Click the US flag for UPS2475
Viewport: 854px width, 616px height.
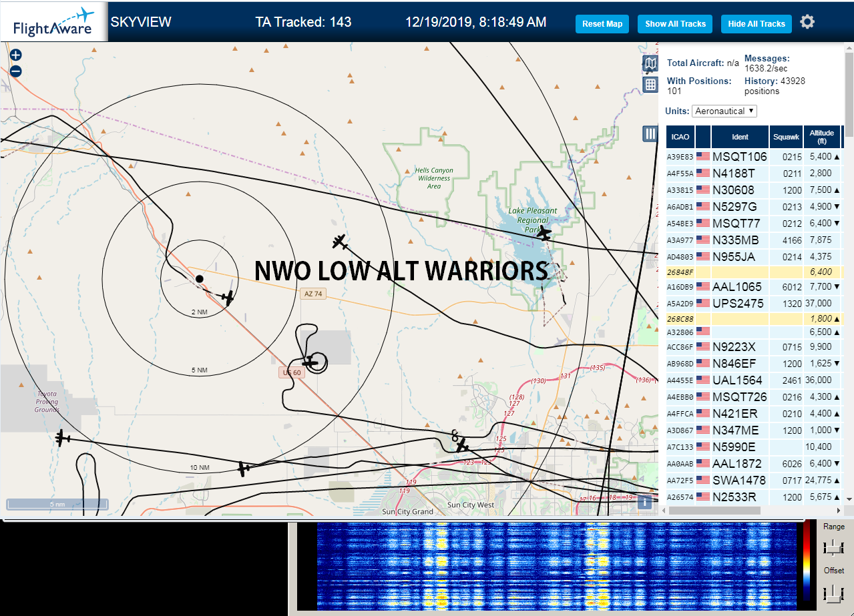pyautogui.click(x=703, y=303)
